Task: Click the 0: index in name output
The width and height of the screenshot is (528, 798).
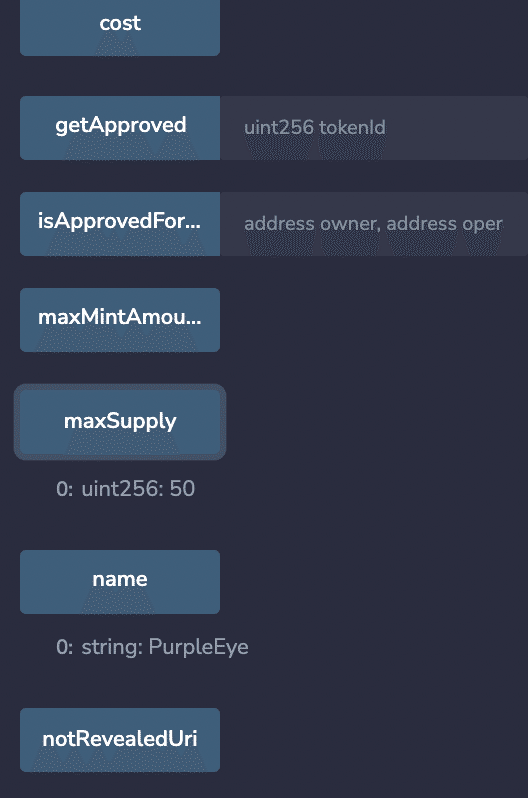Action: click(65, 647)
